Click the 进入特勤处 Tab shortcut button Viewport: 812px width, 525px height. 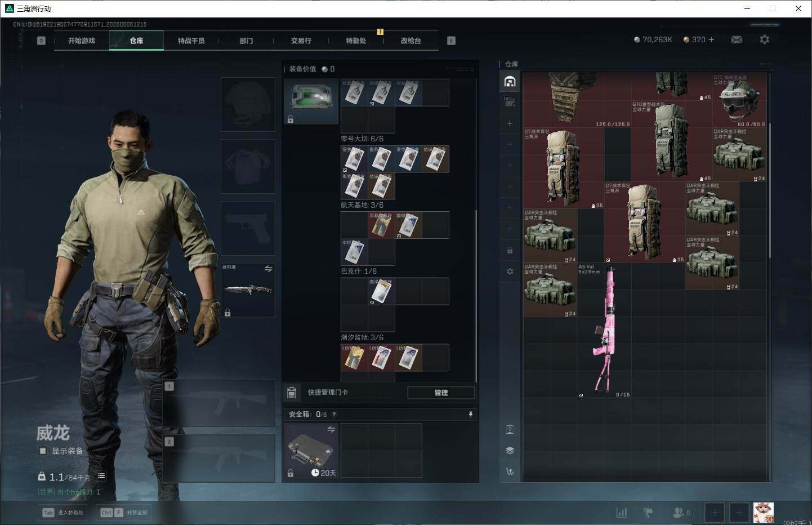click(63, 512)
